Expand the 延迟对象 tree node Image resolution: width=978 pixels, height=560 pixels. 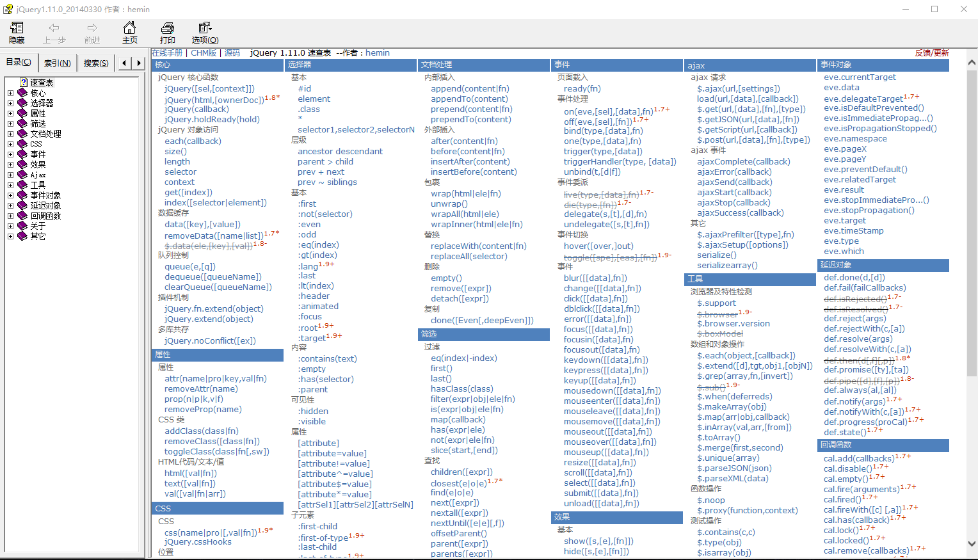point(10,205)
